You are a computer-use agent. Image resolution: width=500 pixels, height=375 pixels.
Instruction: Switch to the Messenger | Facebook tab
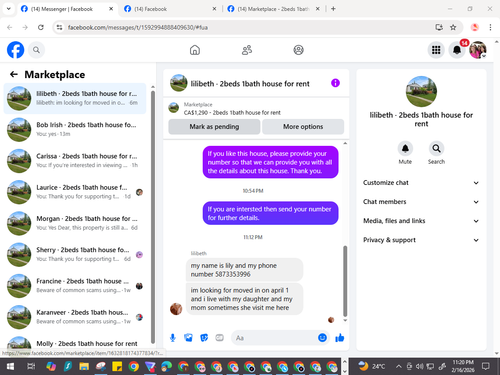coord(67,9)
